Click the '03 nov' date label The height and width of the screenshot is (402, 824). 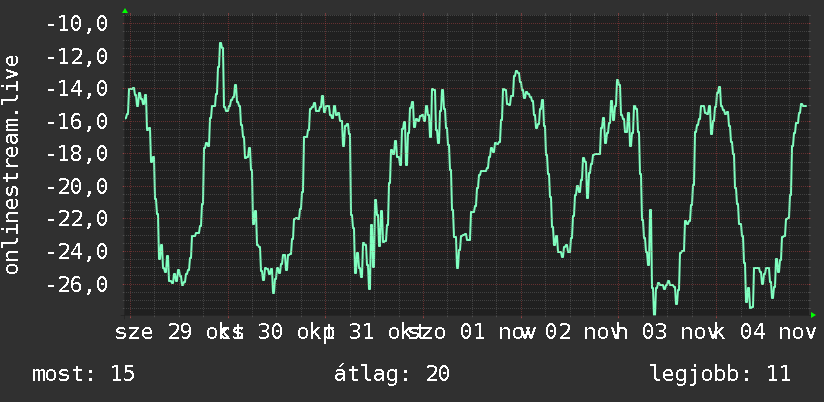tap(679, 333)
